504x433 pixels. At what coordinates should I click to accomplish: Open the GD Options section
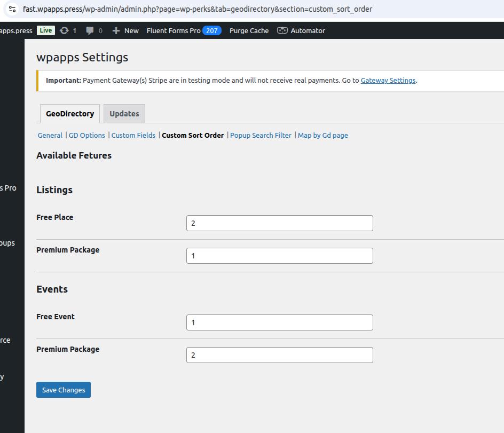click(87, 136)
